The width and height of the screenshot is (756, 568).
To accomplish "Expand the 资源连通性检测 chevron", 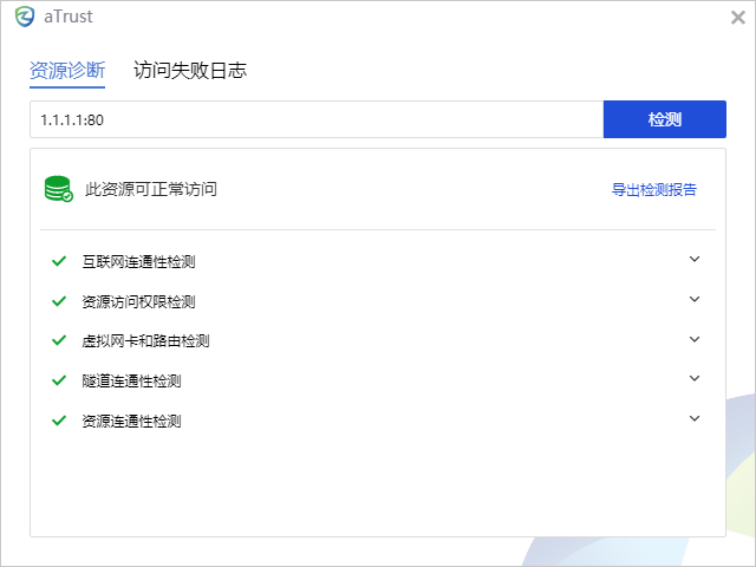I will (x=694, y=418).
